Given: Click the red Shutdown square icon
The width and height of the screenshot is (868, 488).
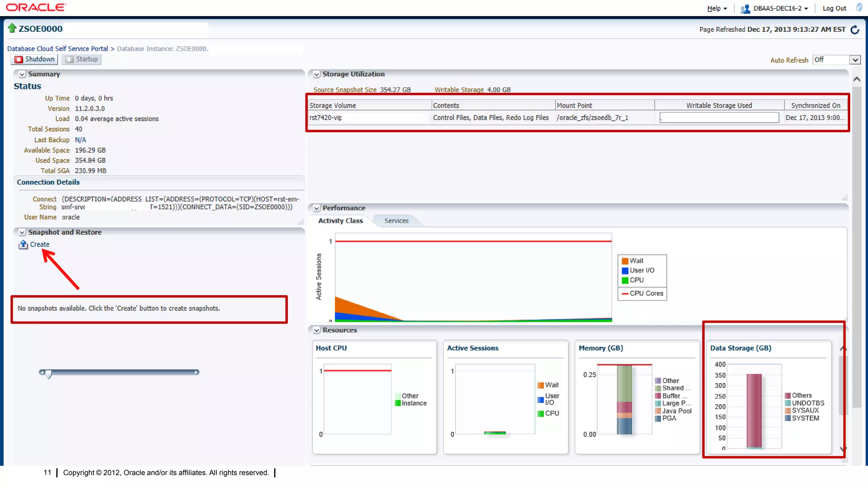Looking at the screenshot, I should (19, 59).
